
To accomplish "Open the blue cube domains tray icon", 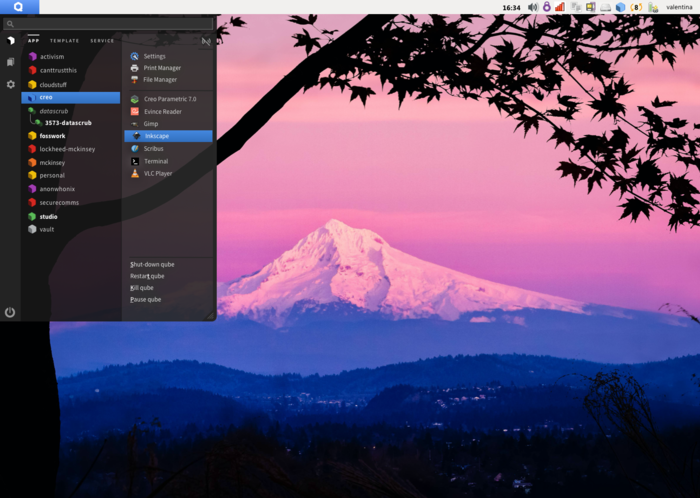I will (620, 7).
